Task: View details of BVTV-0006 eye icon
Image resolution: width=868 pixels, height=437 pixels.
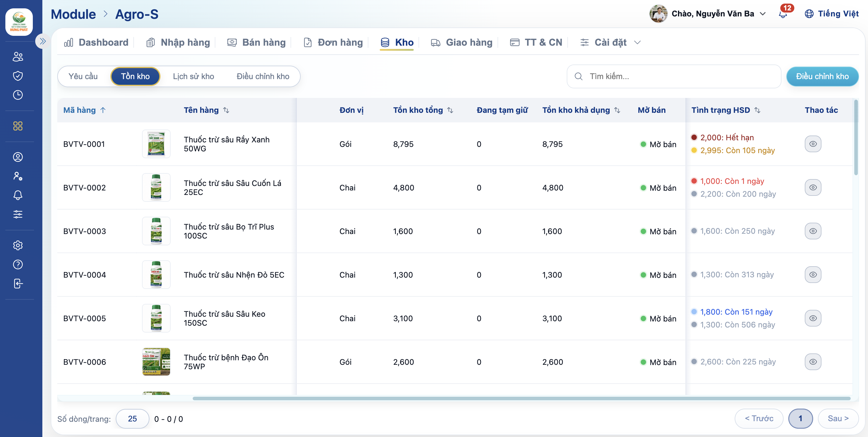Action: click(x=813, y=361)
